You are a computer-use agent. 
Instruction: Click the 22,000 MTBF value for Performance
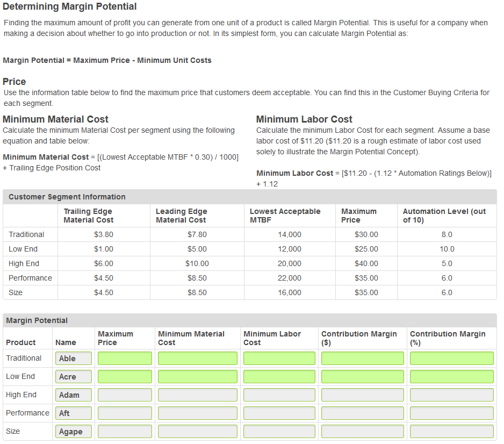(290, 278)
